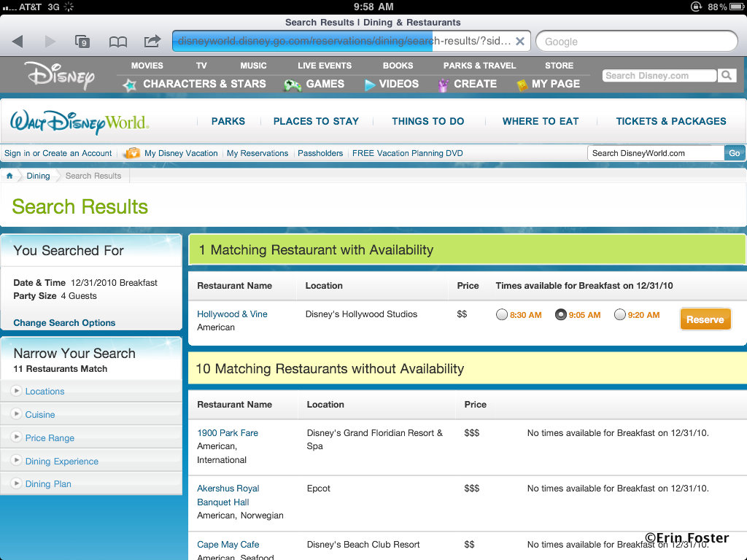Click the home icon in breadcrumb

9,176
